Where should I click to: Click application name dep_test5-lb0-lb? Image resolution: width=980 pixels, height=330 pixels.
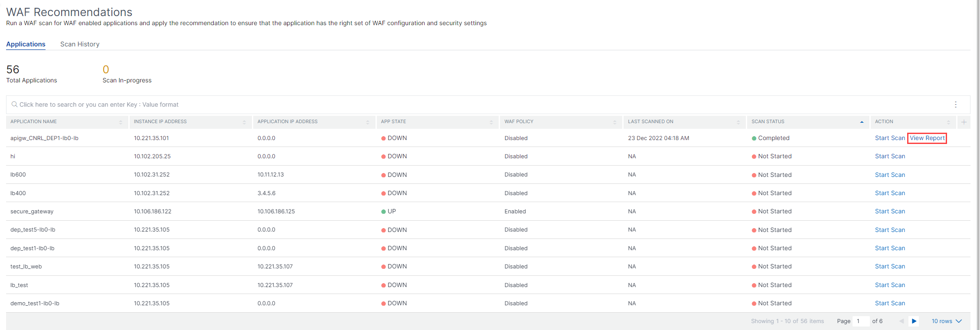point(33,230)
